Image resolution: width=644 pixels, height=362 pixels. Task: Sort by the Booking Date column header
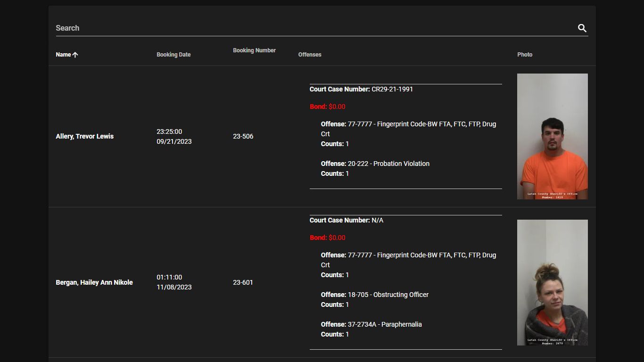[173, 55]
